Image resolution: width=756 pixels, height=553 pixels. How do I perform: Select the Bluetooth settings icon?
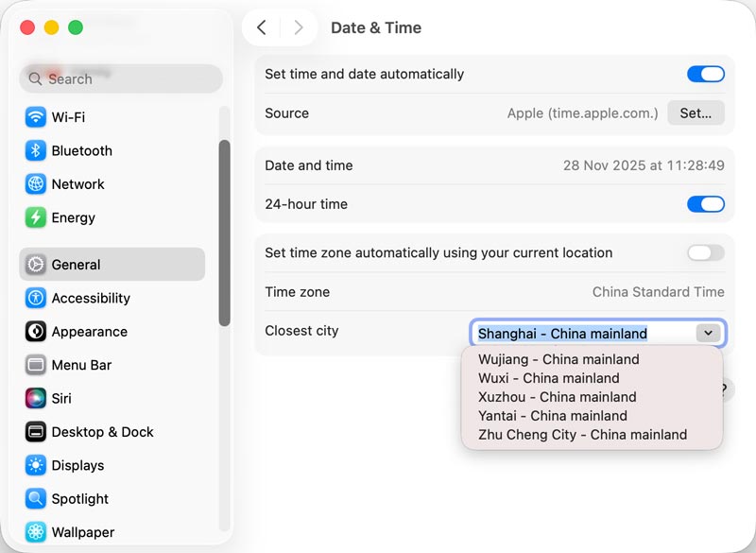point(80,150)
